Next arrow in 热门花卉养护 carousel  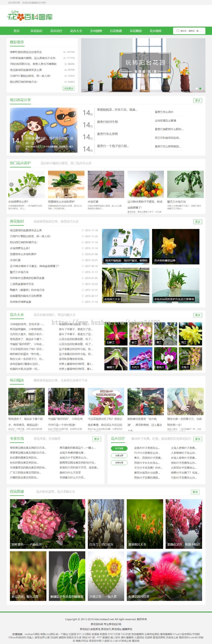200,185
